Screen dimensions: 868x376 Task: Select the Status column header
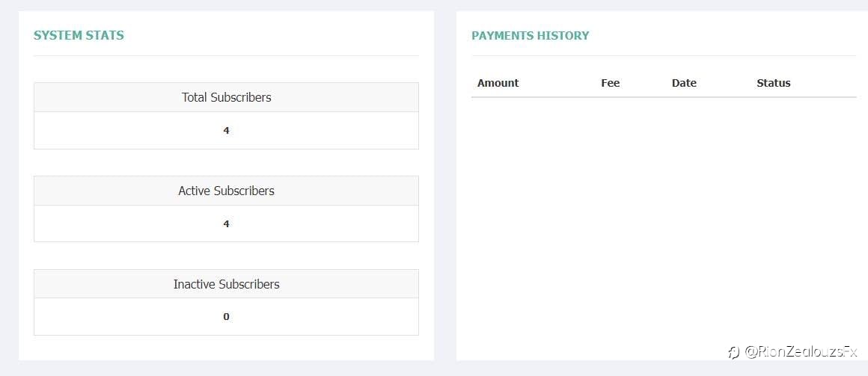[x=773, y=83]
